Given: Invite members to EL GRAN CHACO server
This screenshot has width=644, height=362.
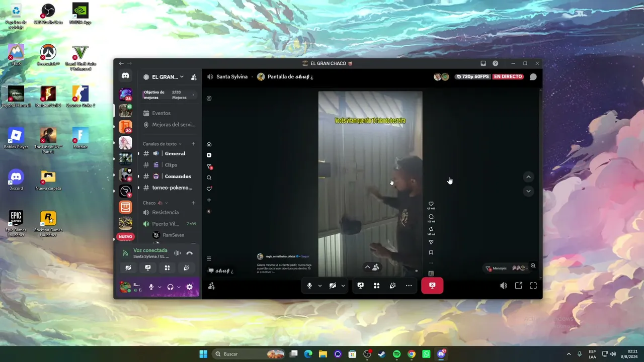Looking at the screenshot, I should pos(194,77).
